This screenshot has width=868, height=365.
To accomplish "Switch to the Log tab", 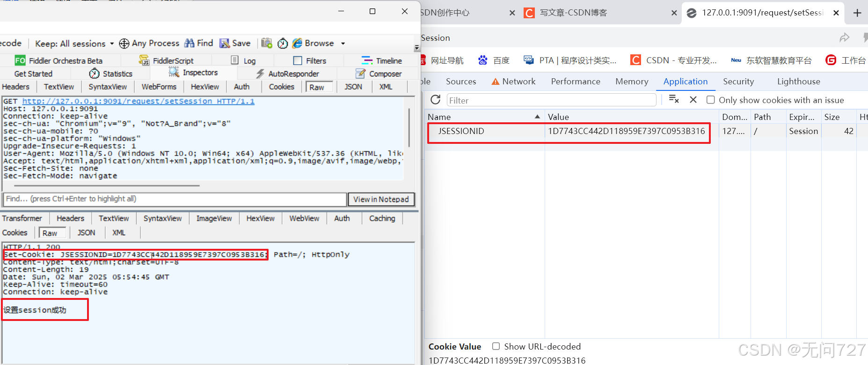I will [243, 60].
